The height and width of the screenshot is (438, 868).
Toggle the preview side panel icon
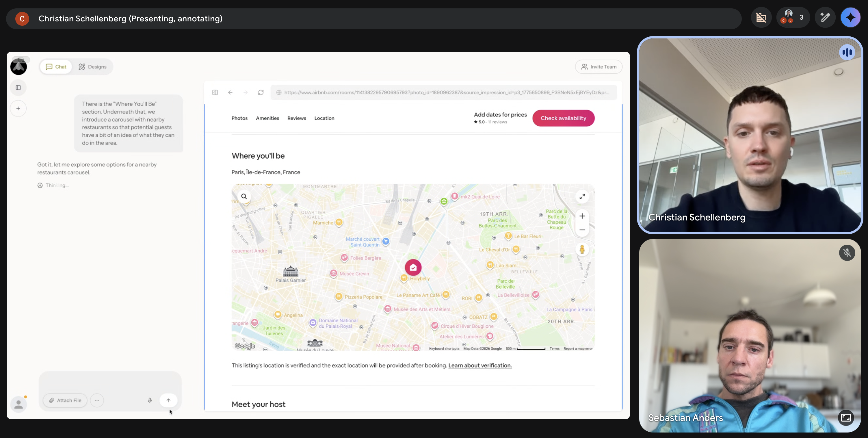[215, 92]
